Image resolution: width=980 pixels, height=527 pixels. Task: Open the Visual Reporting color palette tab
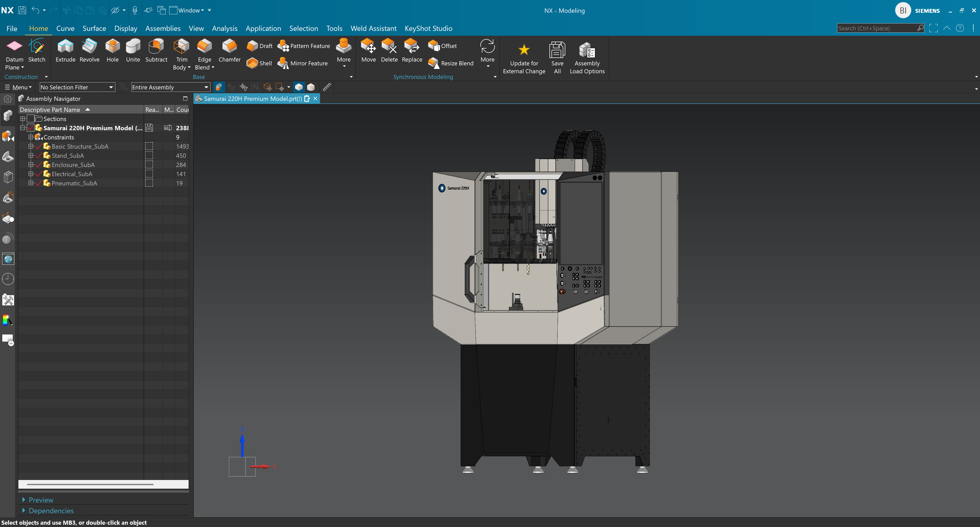point(8,320)
